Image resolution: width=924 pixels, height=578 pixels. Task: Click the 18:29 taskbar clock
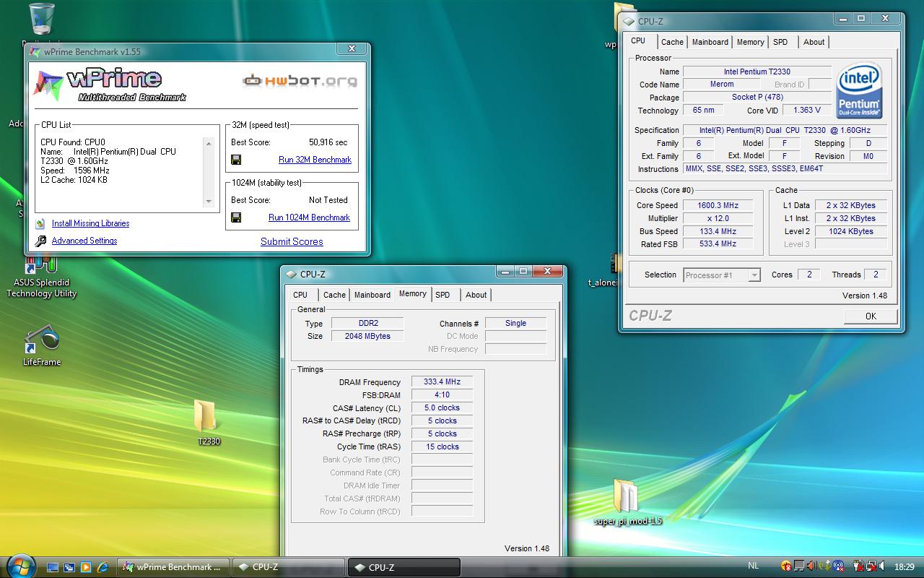coord(904,567)
